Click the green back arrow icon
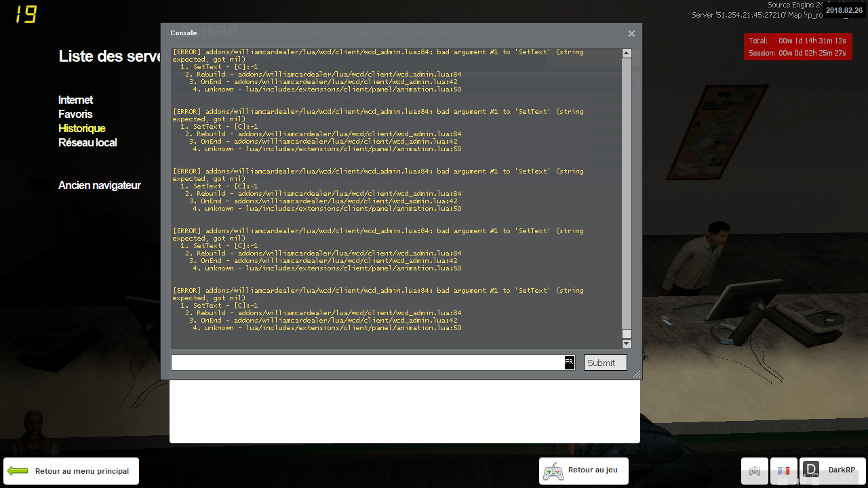The width and height of the screenshot is (868, 488). (x=18, y=471)
